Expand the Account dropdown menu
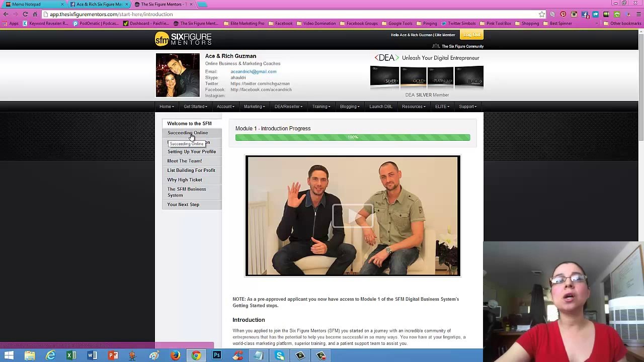Viewport: 644px width, 362px height. point(225,107)
